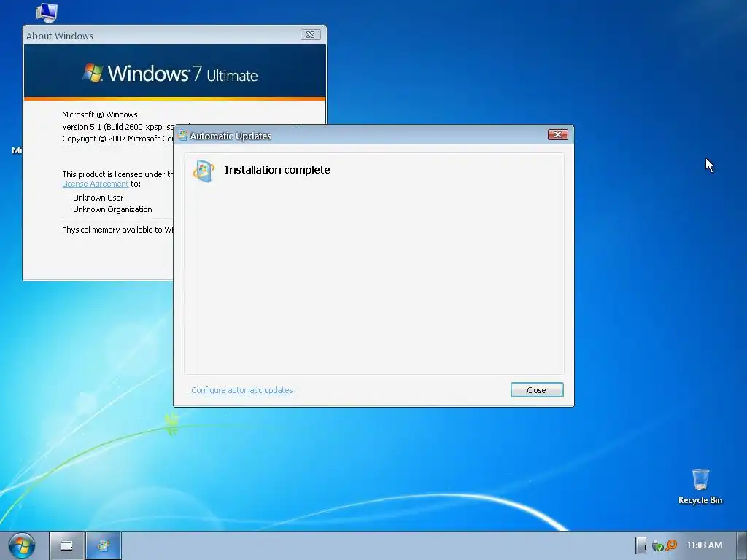The width and height of the screenshot is (747, 560).
Task: Click the Automatic Updates title bar icon
Action: [x=182, y=135]
